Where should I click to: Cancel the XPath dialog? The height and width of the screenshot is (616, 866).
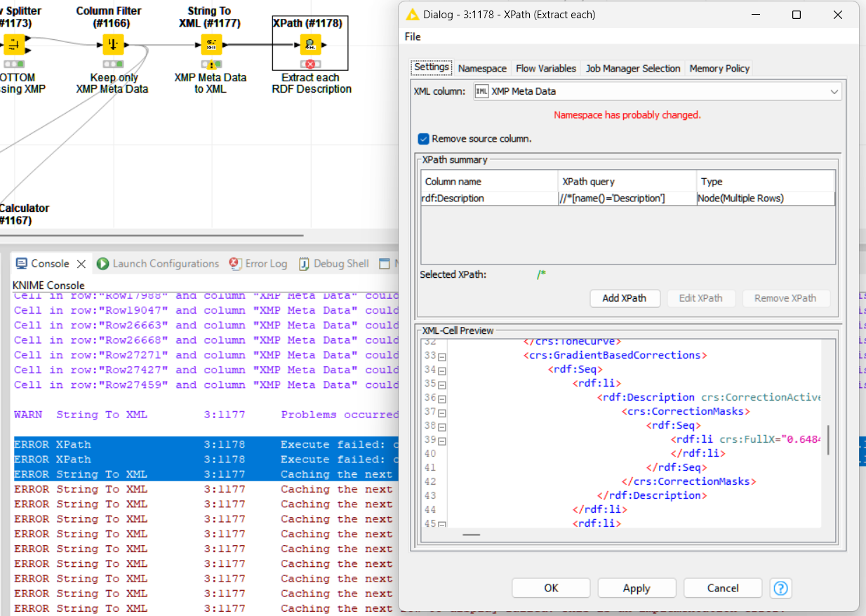pyautogui.click(x=723, y=588)
